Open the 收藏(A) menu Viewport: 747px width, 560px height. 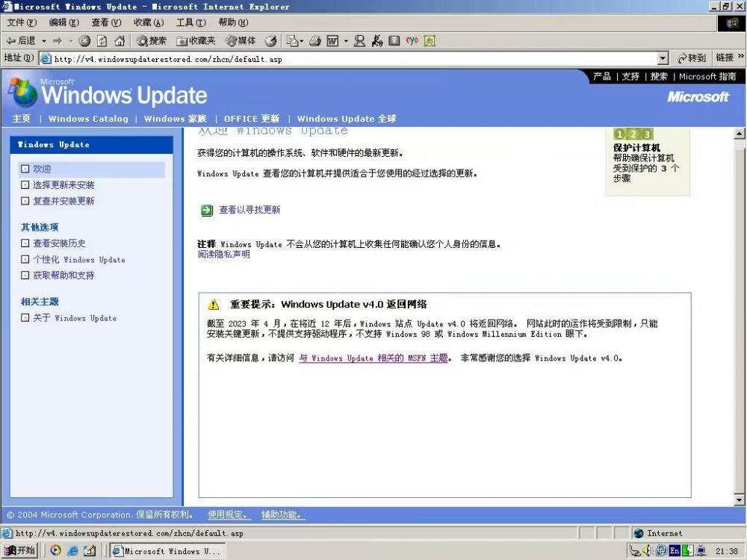click(148, 22)
